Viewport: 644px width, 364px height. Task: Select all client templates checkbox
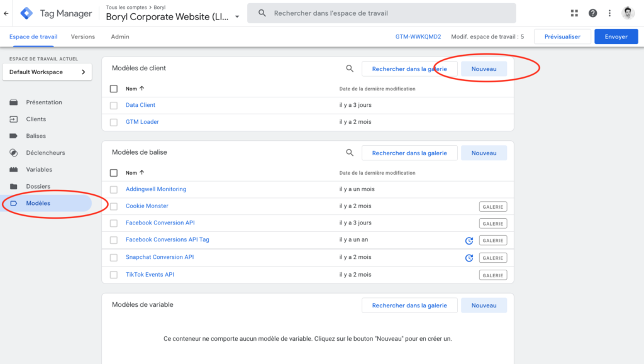pyautogui.click(x=114, y=89)
